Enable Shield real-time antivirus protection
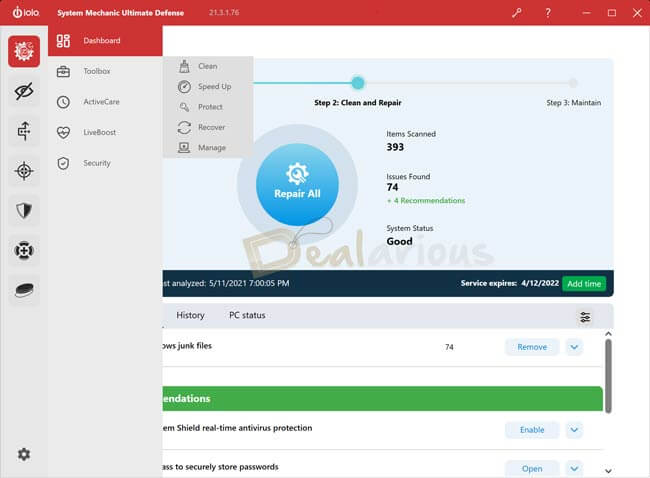The image size is (650, 478). click(532, 430)
